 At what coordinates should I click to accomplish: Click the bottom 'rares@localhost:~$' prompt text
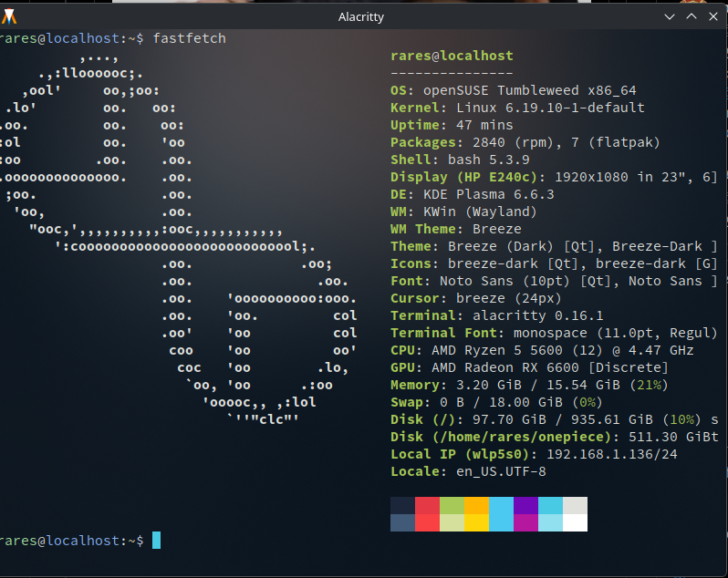tap(71, 541)
